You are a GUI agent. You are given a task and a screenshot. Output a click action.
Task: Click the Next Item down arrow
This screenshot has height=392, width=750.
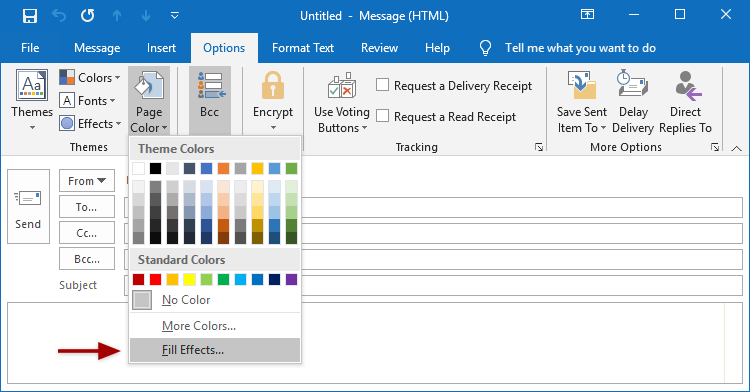[x=146, y=16]
